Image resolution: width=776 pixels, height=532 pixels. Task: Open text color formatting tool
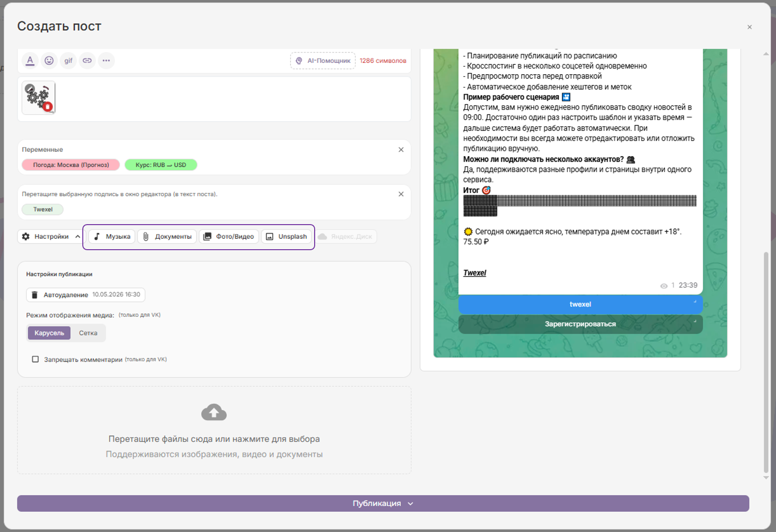pos(30,61)
